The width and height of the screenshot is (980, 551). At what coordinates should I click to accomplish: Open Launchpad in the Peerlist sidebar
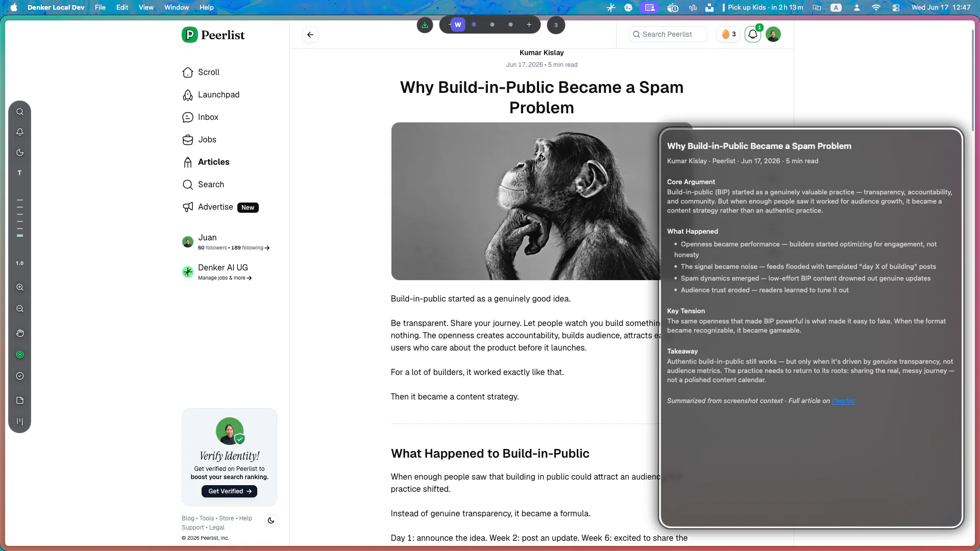click(211, 95)
